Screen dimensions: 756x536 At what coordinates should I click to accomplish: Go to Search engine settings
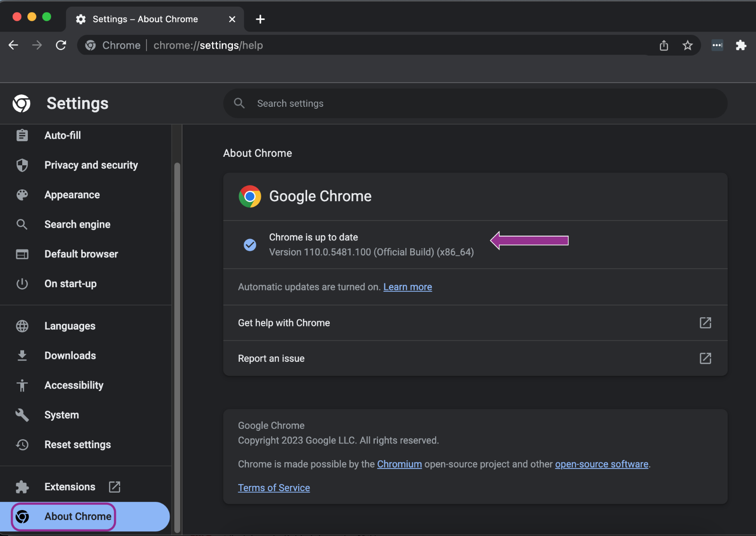pyautogui.click(x=77, y=225)
